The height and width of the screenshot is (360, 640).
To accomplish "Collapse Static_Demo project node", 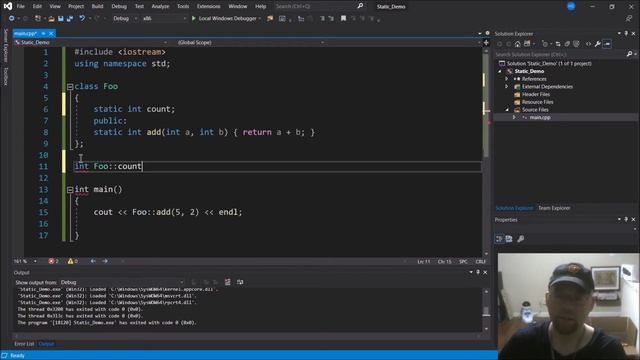I will 500,71.
